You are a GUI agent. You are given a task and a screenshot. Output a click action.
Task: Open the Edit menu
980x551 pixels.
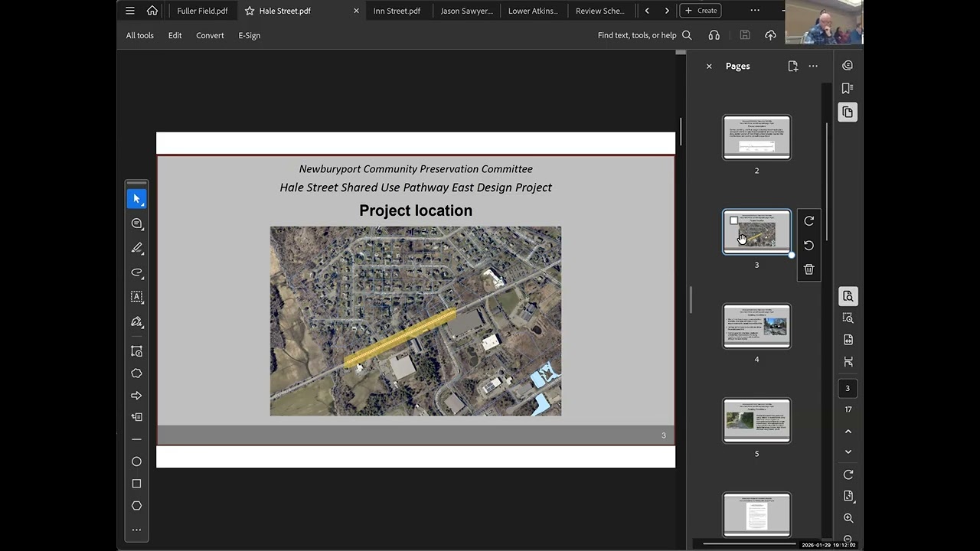pos(175,35)
